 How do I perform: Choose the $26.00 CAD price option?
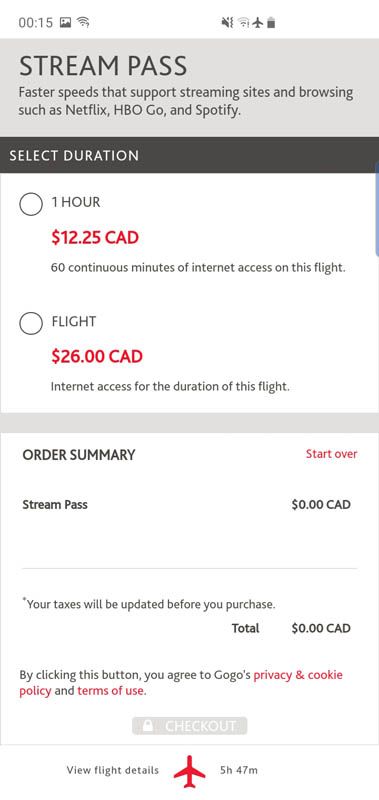click(97, 356)
